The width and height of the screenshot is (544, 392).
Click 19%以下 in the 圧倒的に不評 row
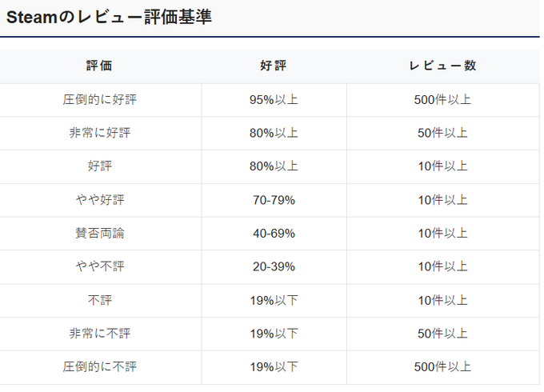click(x=274, y=367)
